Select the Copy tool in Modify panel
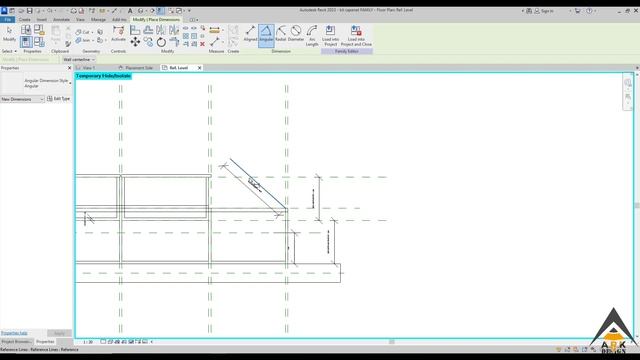640x360 pixels. [x=148, y=42]
